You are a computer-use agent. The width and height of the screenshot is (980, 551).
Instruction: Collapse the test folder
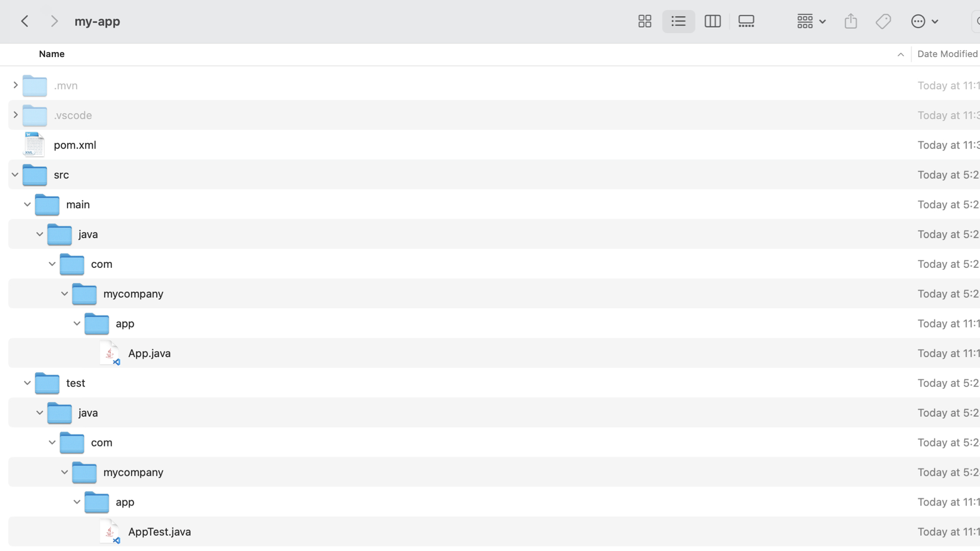tap(28, 383)
